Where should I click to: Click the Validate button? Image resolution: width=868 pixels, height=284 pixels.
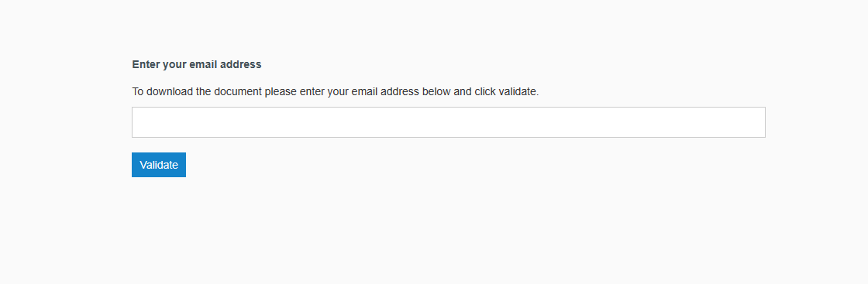[x=159, y=165]
